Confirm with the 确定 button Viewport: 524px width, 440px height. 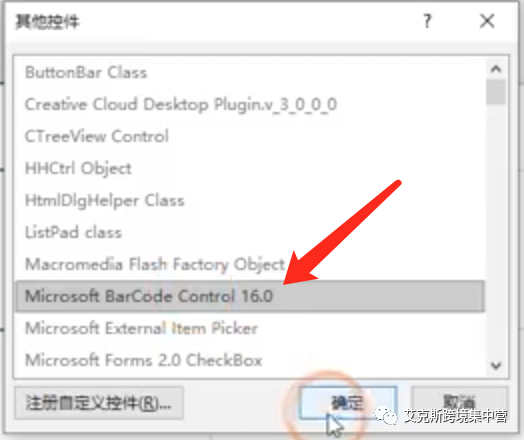pos(348,403)
